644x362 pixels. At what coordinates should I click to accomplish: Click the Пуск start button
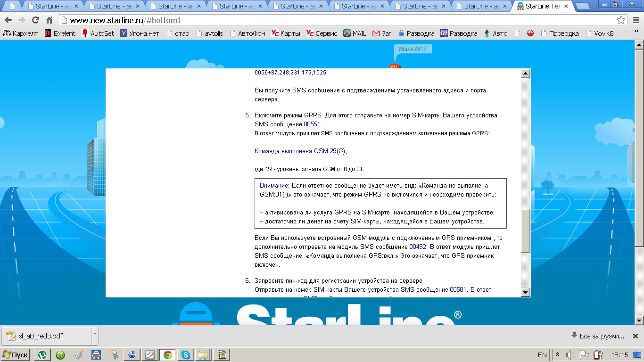[x=16, y=355]
